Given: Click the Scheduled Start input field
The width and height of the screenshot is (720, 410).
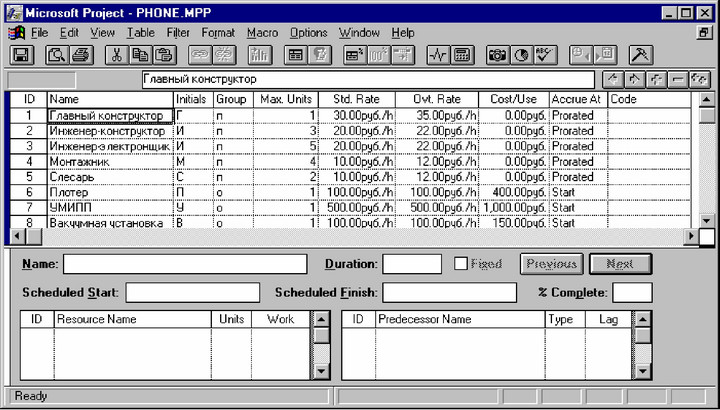Looking at the screenshot, I should coord(193,292).
